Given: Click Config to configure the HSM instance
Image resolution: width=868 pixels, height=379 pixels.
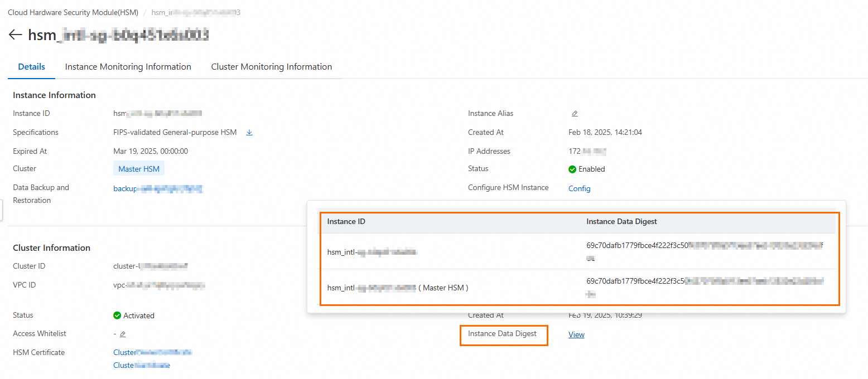Looking at the screenshot, I should tap(579, 188).
